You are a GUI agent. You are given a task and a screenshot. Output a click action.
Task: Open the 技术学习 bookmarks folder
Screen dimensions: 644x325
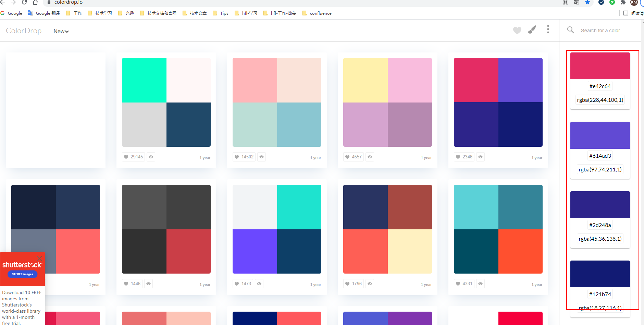[100, 13]
